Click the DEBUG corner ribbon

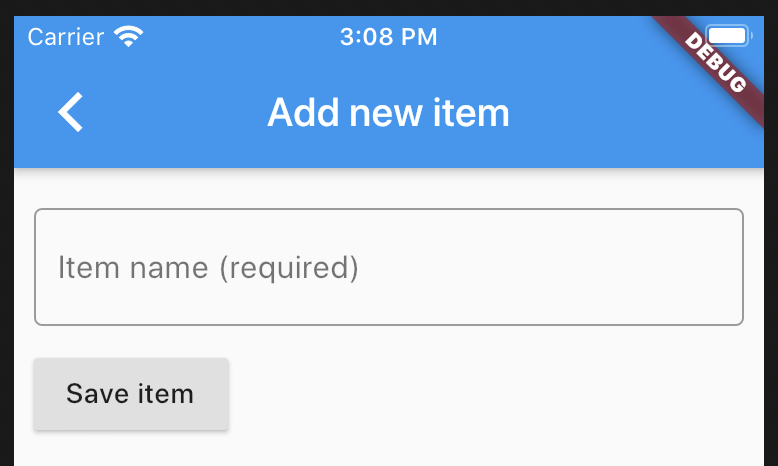(714, 60)
